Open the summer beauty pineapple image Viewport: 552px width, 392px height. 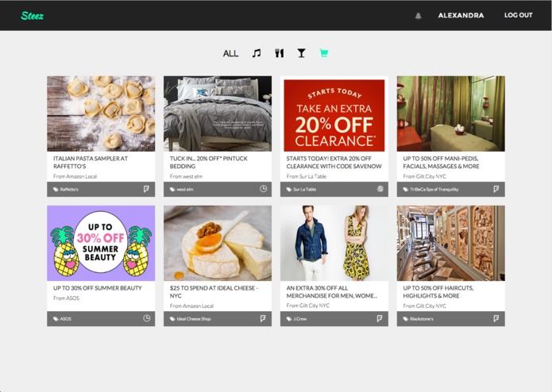(101, 243)
